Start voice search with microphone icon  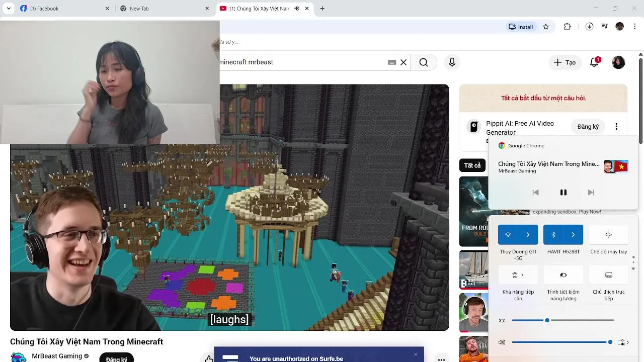[x=452, y=62]
